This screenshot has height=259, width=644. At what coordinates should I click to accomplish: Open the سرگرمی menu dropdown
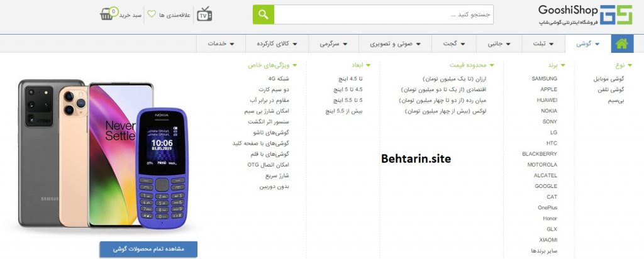333,43
